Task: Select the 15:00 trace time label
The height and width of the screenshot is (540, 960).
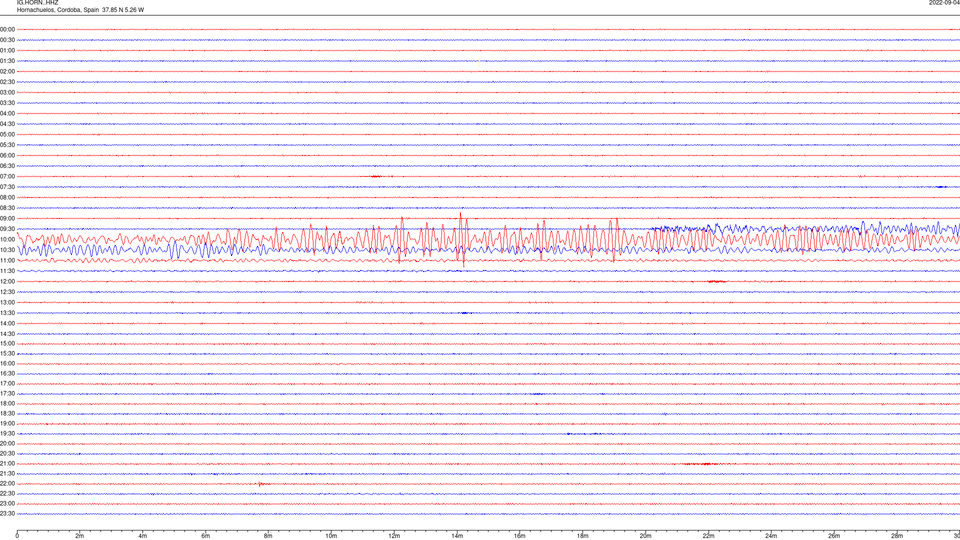Action: (x=7, y=343)
